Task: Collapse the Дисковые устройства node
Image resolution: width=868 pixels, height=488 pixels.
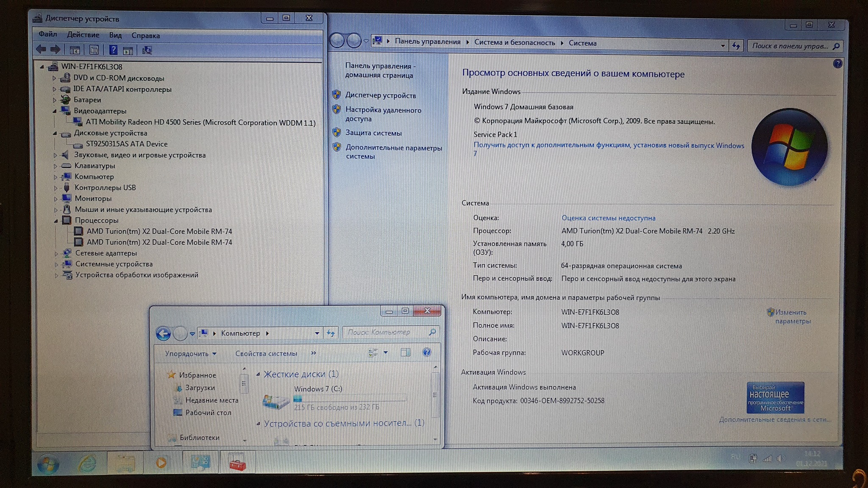Action: click(55, 133)
